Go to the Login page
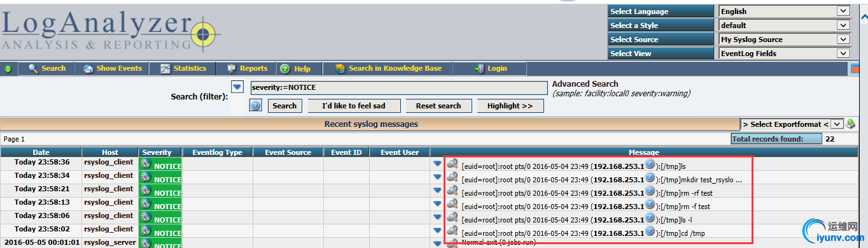Viewport: 868px width, 248px height. [491, 68]
